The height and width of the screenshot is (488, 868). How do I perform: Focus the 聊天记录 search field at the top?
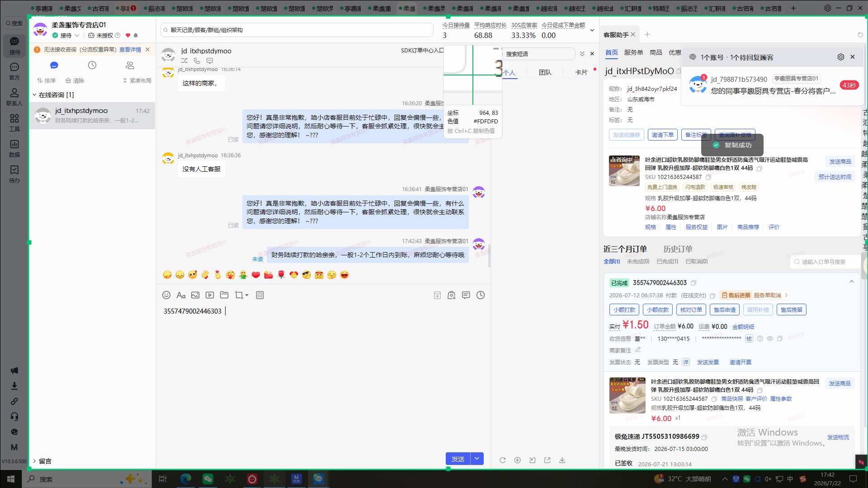click(x=297, y=30)
